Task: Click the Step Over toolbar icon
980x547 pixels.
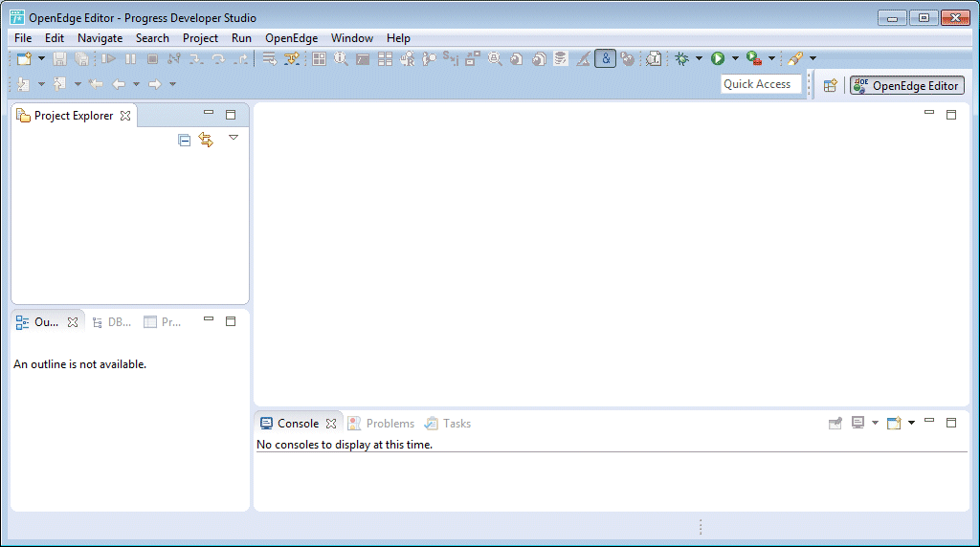Action: [x=218, y=58]
